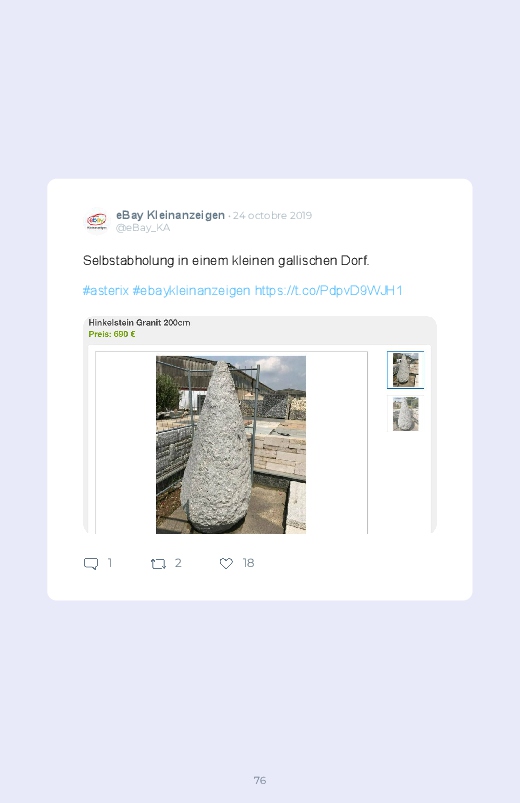This screenshot has width=520, height=803.
Task: Follow the t.co/PdpvD9WJH1 short link
Action: pos(328,290)
